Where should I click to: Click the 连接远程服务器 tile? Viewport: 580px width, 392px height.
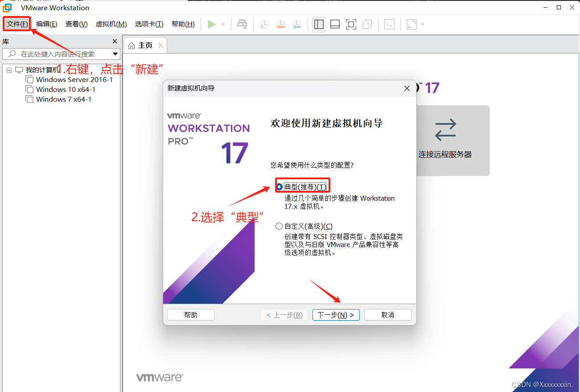pos(452,140)
